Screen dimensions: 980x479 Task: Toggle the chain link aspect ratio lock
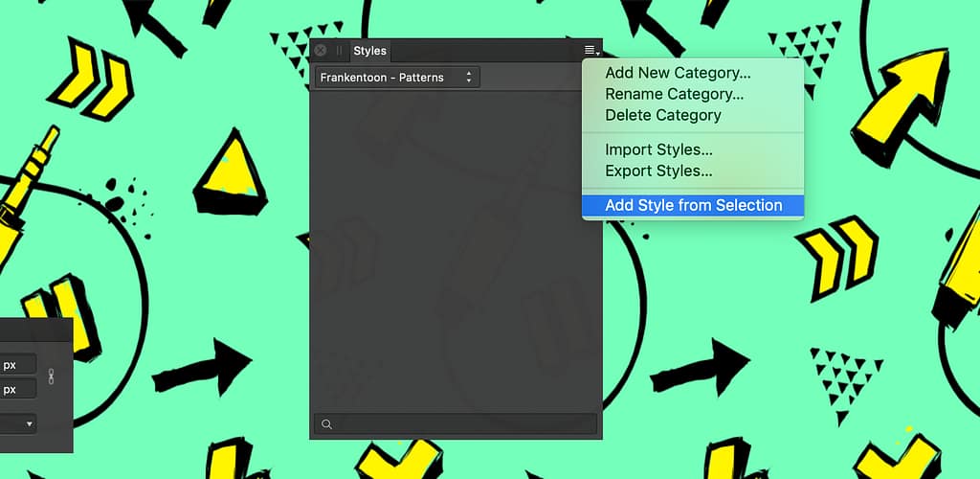pyautogui.click(x=52, y=376)
